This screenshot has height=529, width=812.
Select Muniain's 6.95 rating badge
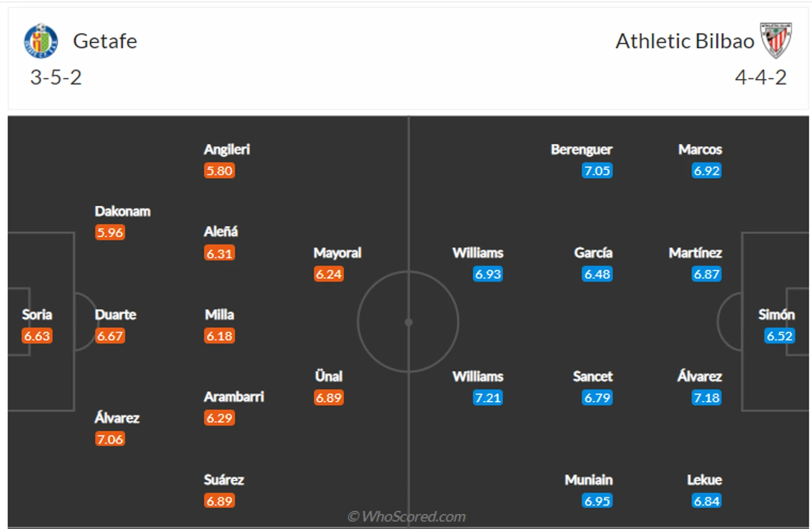597,501
